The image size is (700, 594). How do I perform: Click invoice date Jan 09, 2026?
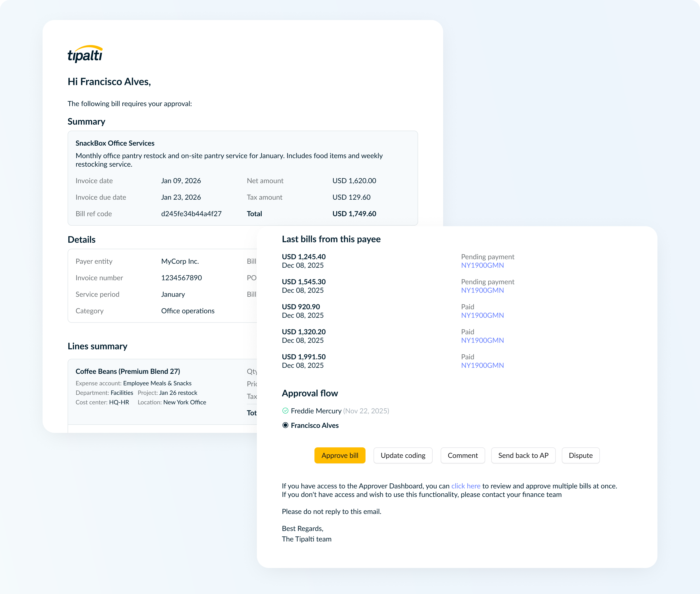pos(181,181)
